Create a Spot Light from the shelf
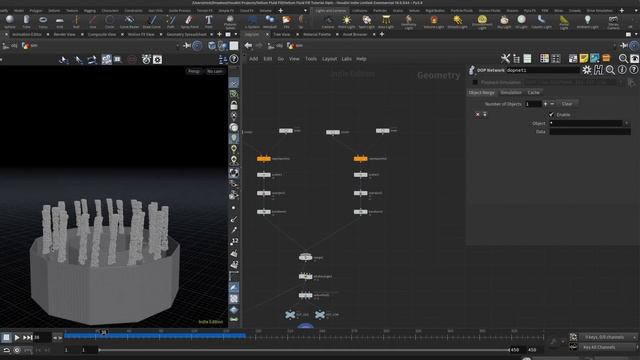640x360 pixels. click(367, 21)
